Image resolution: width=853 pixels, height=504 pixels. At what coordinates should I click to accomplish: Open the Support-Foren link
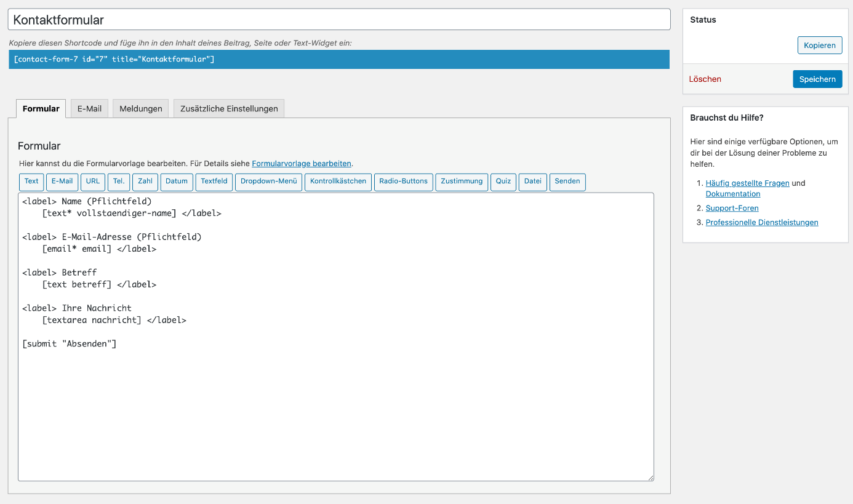[x=732, y=209]
